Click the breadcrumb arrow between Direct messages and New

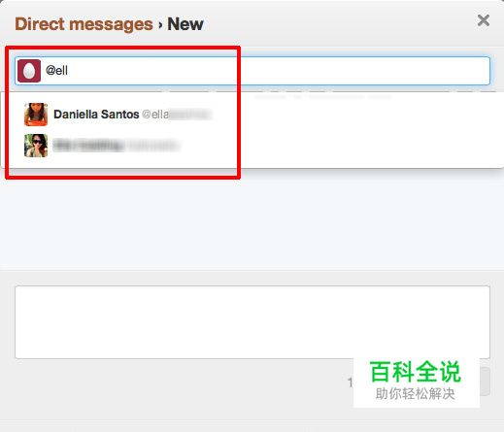(x=160, y=25)
